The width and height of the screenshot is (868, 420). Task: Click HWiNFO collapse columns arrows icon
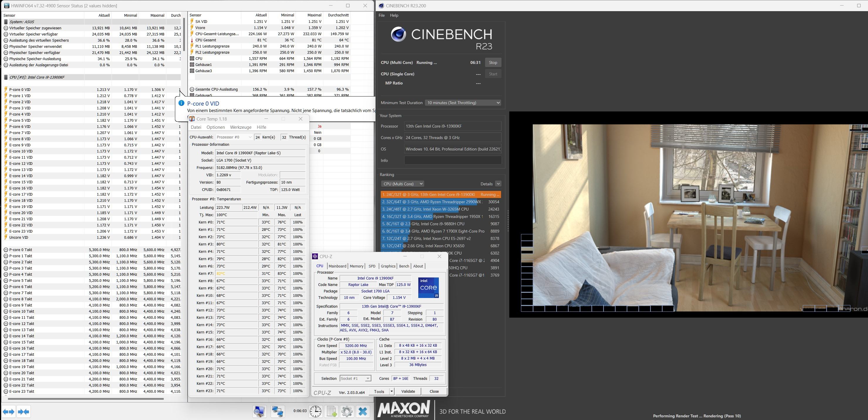pyautogui.click(x=23, y=411)
